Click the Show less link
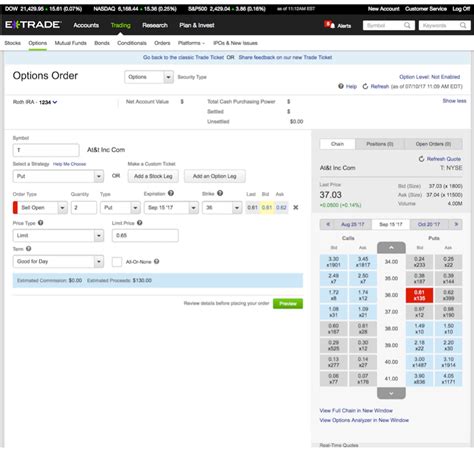This screenshot has width=474, height=450. pyautogui.click(x=454, y=101)
